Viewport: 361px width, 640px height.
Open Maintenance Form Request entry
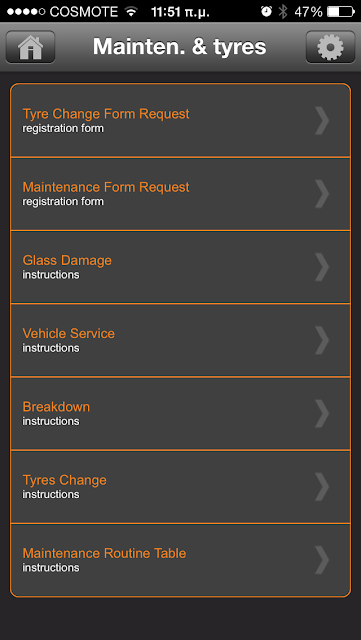pos(180,194)
